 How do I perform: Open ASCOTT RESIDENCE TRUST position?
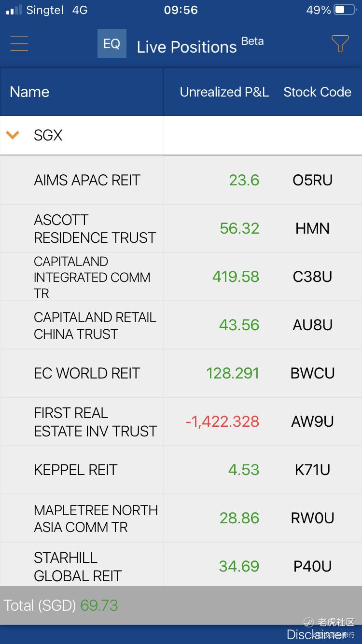pyautogui.click(x=95, y=228)
